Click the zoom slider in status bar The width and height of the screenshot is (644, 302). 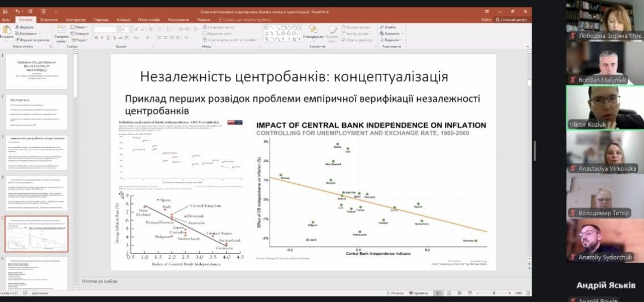coord(493,293)
